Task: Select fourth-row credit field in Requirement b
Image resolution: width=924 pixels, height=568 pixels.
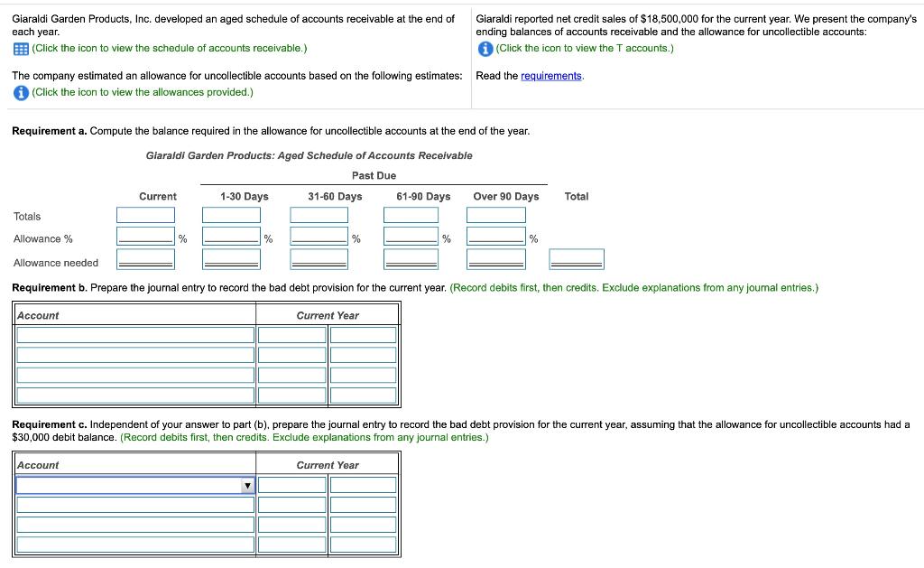Action: pos(363,395)
